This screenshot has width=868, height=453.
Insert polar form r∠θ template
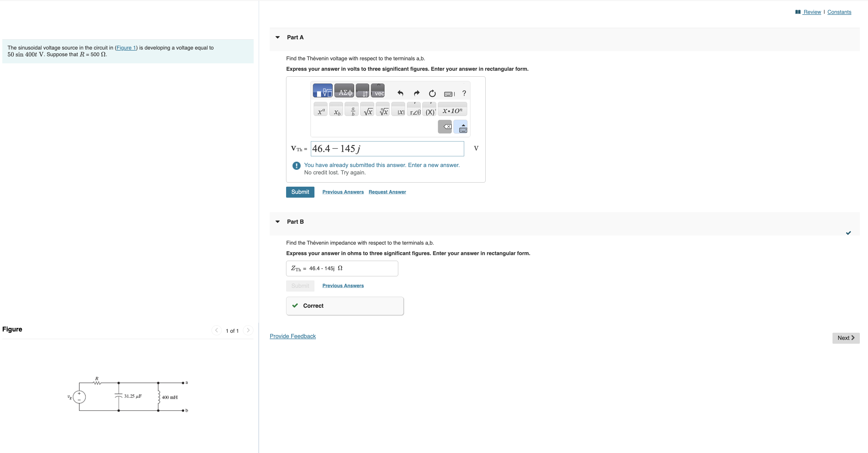tap(414, 109)
